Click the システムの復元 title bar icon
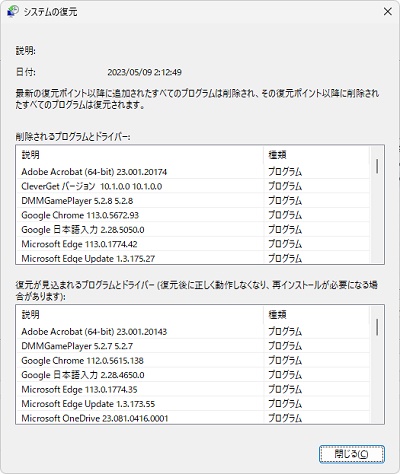This screenshot has width=400, height=474. coord(13,11)
